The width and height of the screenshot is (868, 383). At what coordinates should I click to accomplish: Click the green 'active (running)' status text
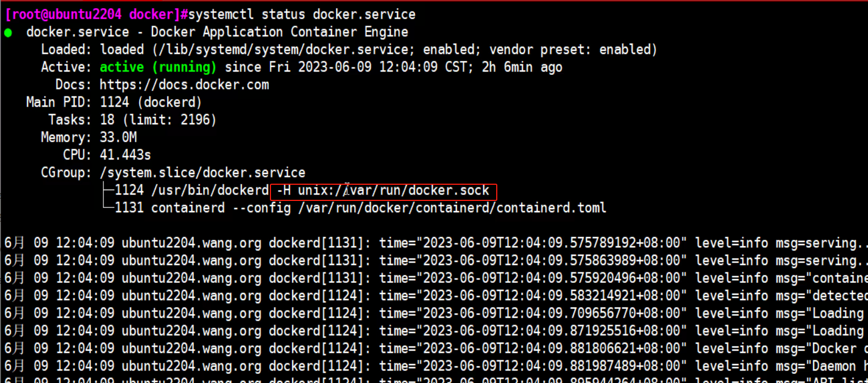pyautogui.click(x=158, y=67)
